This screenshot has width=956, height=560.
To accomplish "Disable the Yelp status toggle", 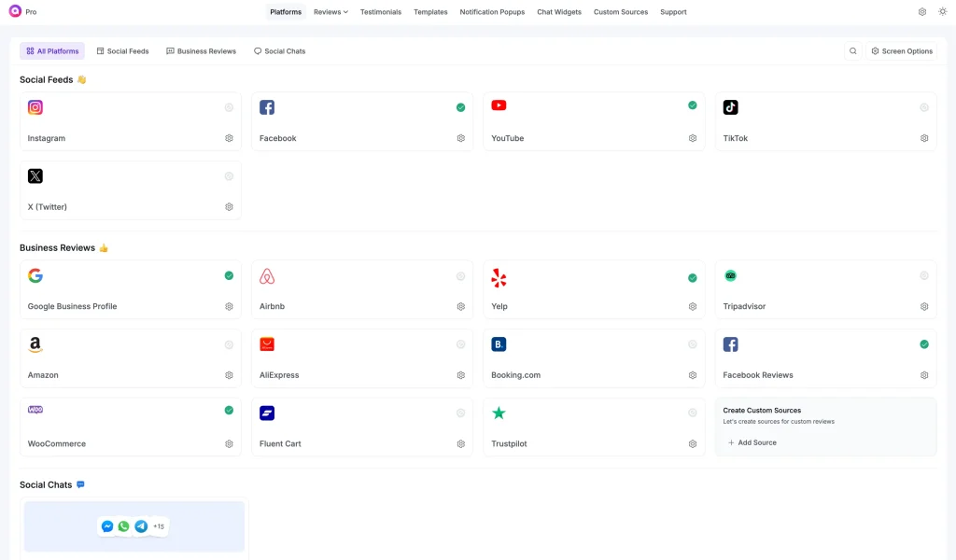I will pos(693,278).
